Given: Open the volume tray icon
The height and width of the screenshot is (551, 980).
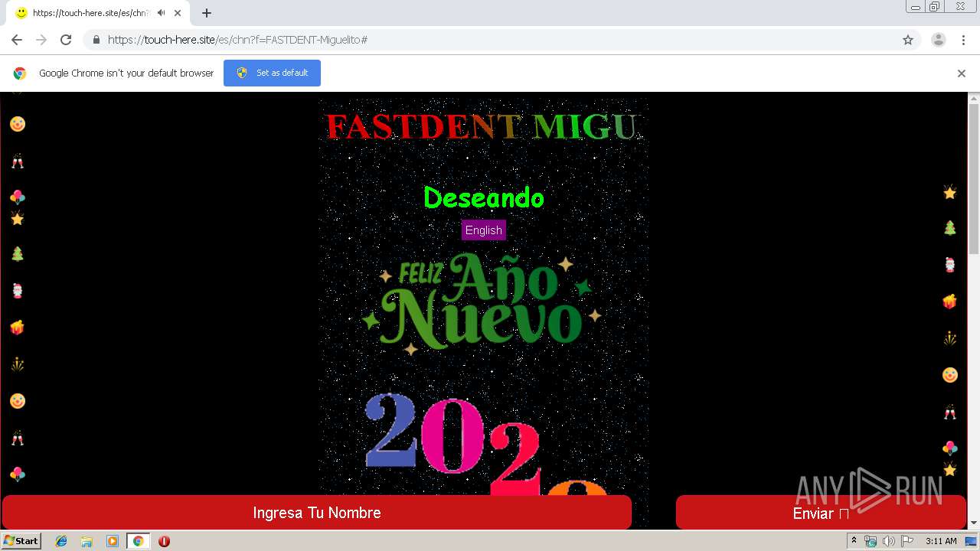Looking at the screenshot, I should pos(888,541).
